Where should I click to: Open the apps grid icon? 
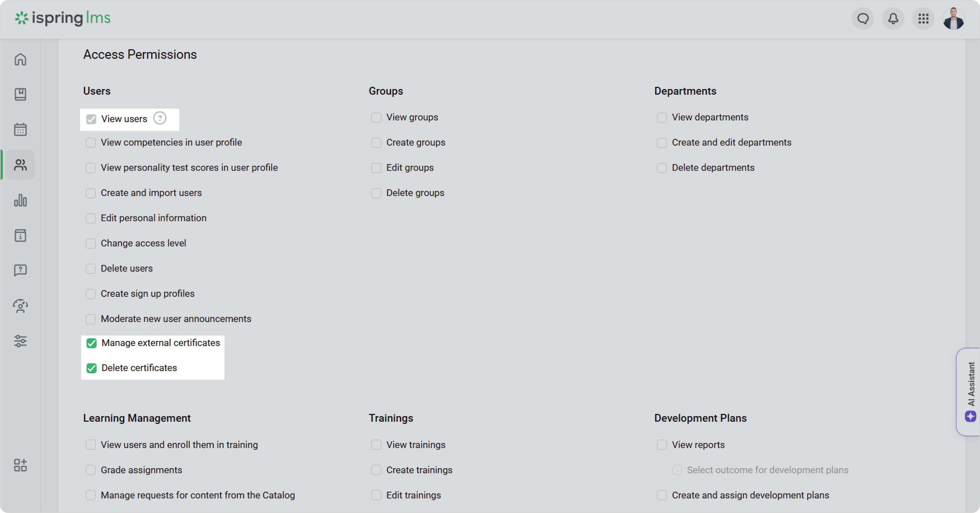923,18
